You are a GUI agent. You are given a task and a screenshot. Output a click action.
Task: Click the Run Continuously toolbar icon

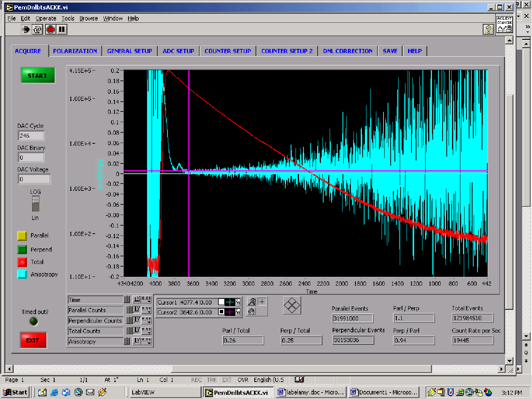pyautogui.click(x=37, y=29)
